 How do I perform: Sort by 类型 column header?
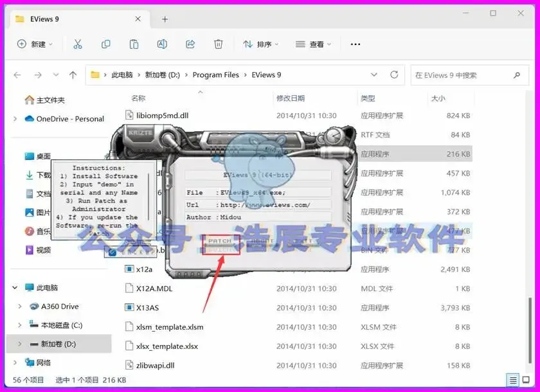(x=368, y=98)
